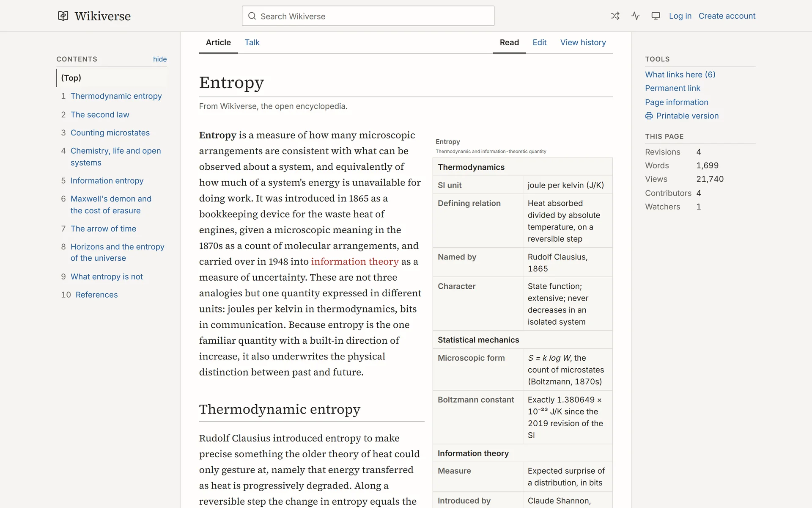Click the 'joule per kelvin (J/K)' cell

[568, 185]
